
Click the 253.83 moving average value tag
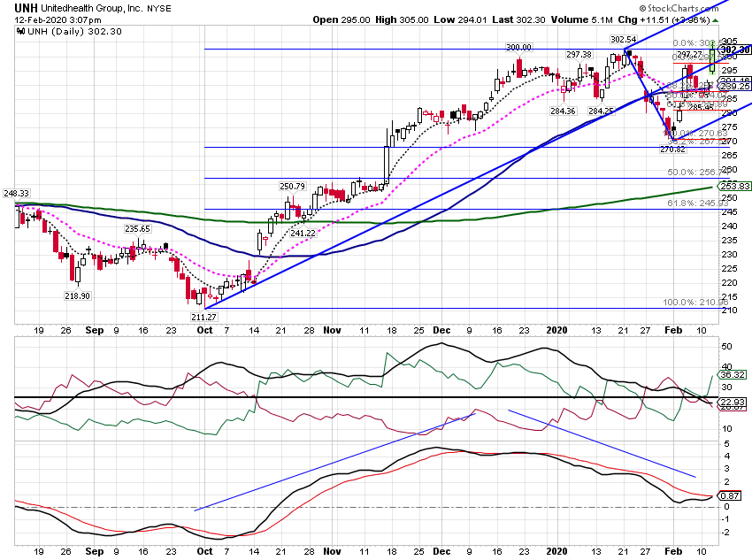point(735,186)
